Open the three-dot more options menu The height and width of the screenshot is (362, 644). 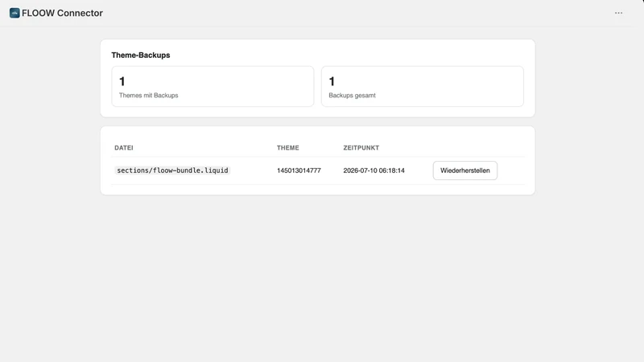coord(618,13)
